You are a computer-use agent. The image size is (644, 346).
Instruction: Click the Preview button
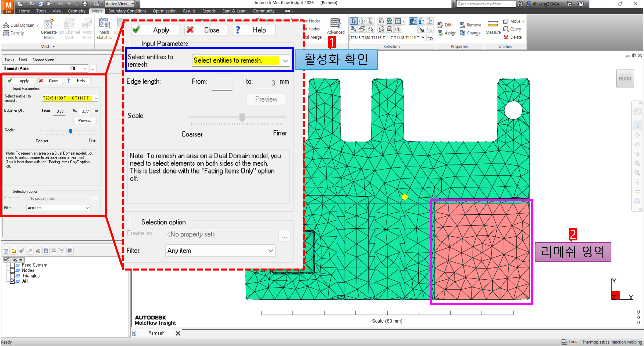click(x=85, y=121)
